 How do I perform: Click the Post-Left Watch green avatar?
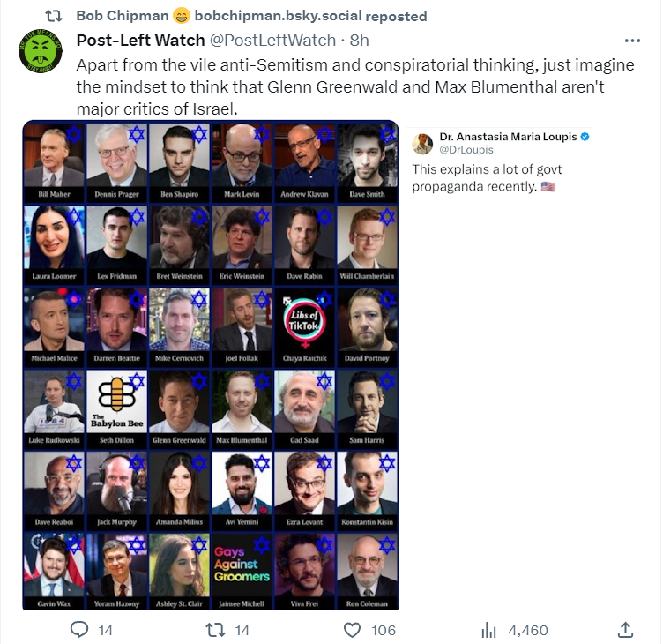pos(41,51)
